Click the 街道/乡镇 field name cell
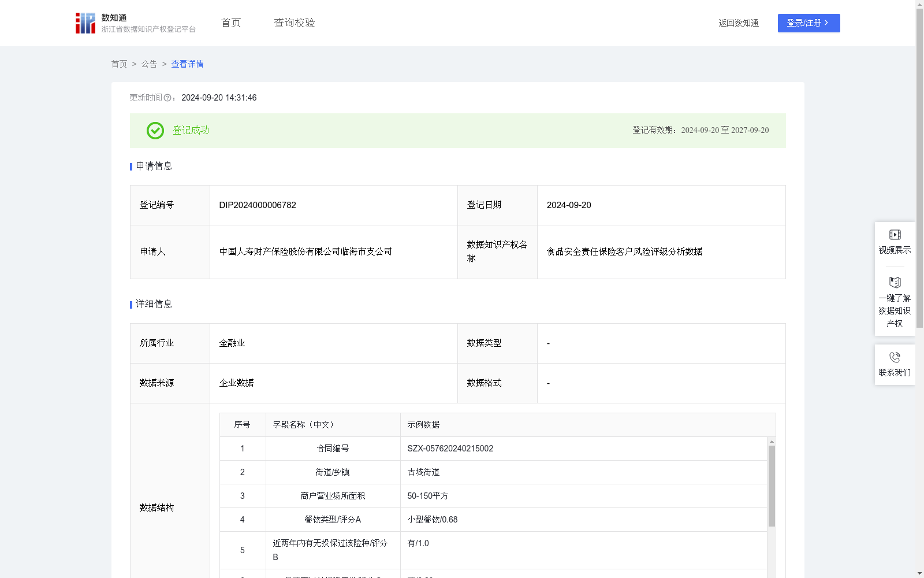 tap(333, 472)
